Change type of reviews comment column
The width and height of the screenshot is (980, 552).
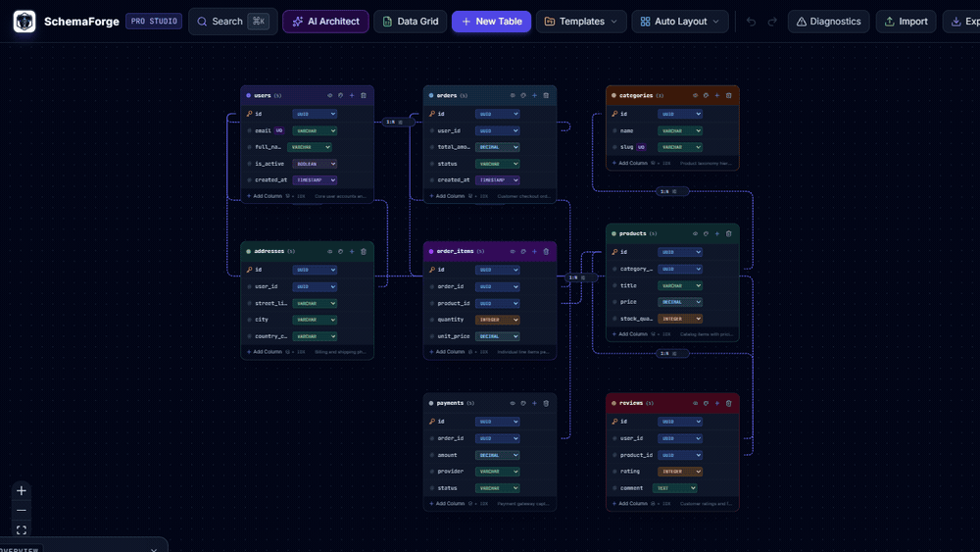coord(675,488)
